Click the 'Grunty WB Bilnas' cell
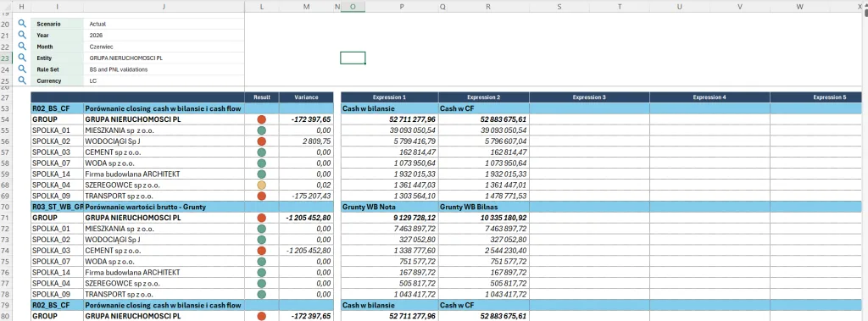 [x=484, y=207]
